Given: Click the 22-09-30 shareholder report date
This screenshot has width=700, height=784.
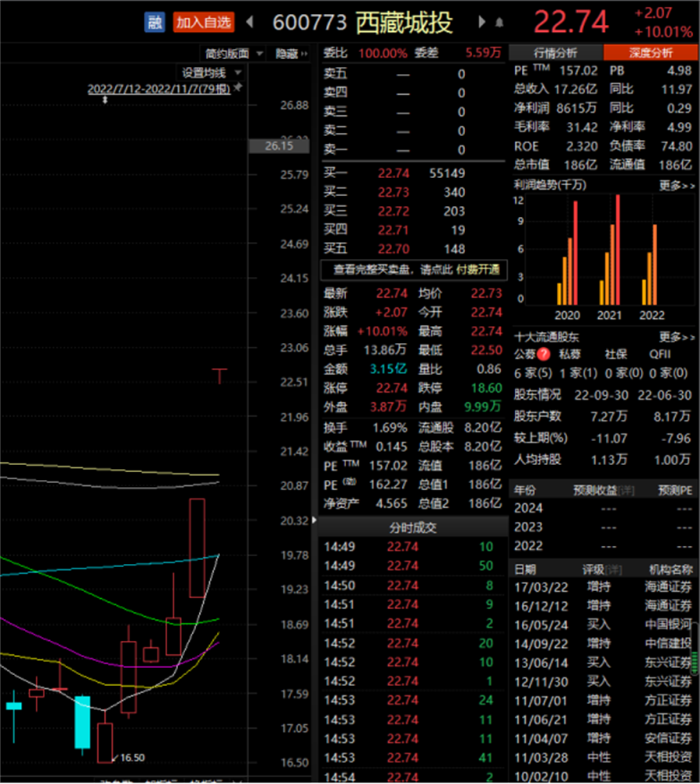Looking at the screenshot, I should [x=601, y=395].
